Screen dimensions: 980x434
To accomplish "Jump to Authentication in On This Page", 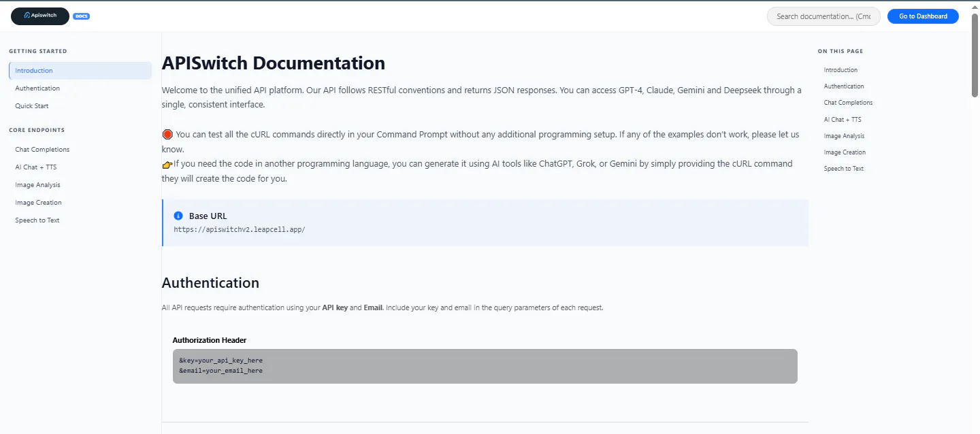I will (844, 86).
